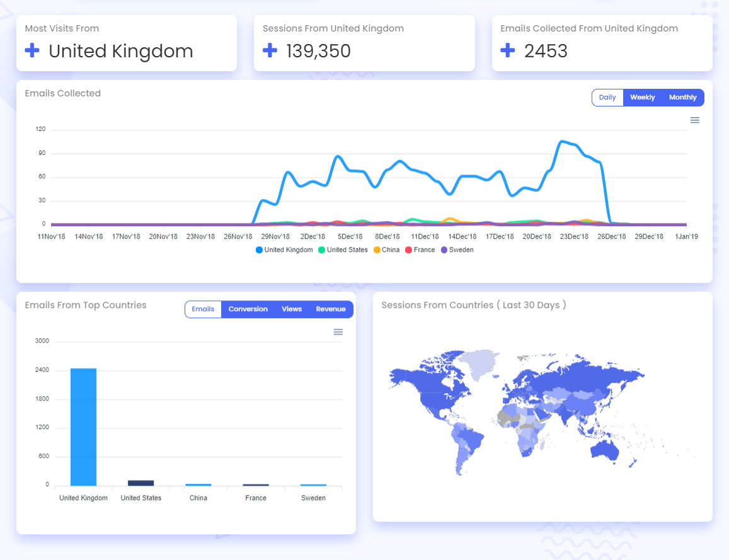The width and height of the screenshot is (729, 560).
Task: Select the Sweden legend dot
Action: pos(443,249)
